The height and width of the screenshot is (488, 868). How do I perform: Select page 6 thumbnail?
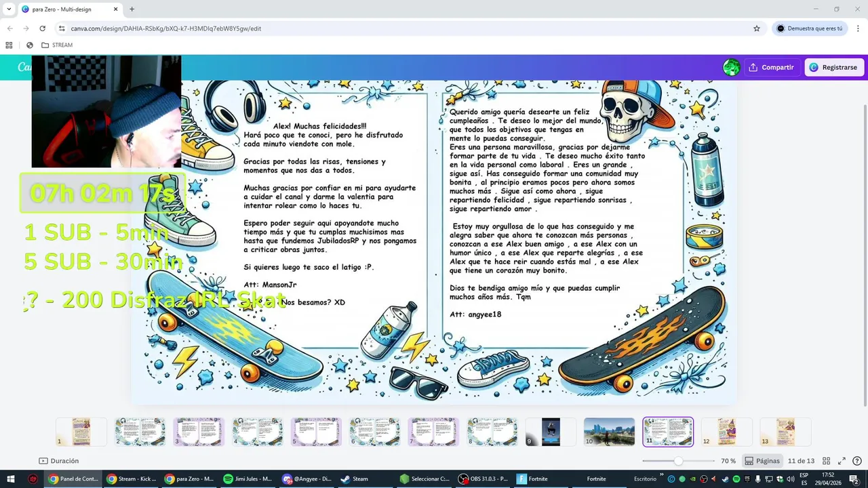pyautogui.click(x=375, y=432)
